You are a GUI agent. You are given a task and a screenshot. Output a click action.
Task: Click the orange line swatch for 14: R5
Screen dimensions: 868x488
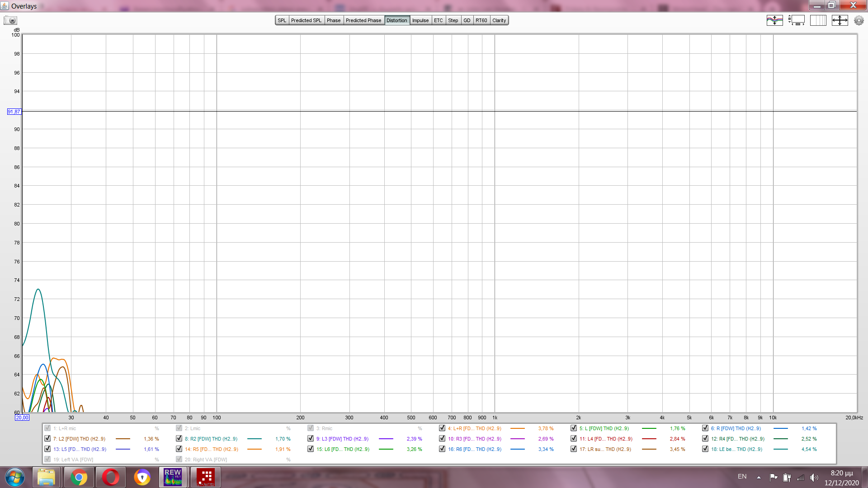(x=255, y=449)
